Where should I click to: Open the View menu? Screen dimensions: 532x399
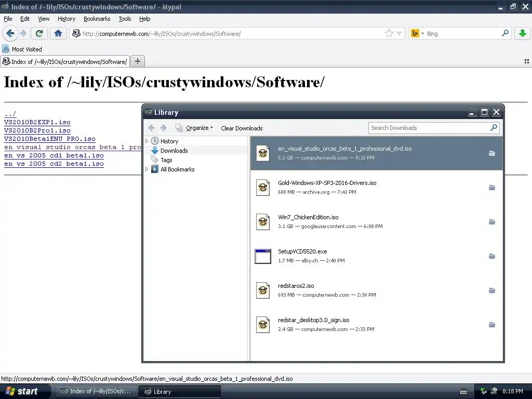[x=44, y=19]
